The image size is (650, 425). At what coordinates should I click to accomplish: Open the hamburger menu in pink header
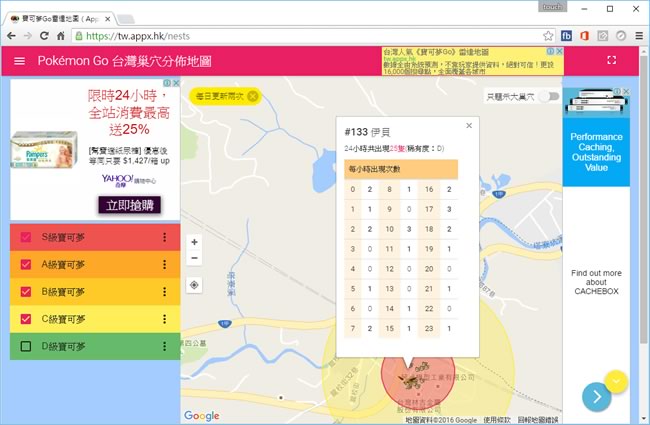click(x=19, y=61)
